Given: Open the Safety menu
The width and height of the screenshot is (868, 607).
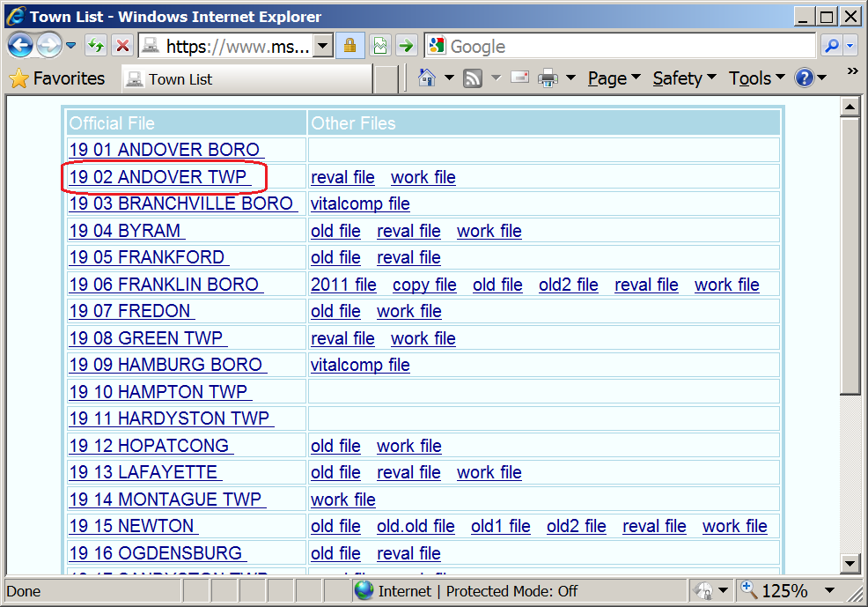Looking at the screenshot, I should (684, 78).
